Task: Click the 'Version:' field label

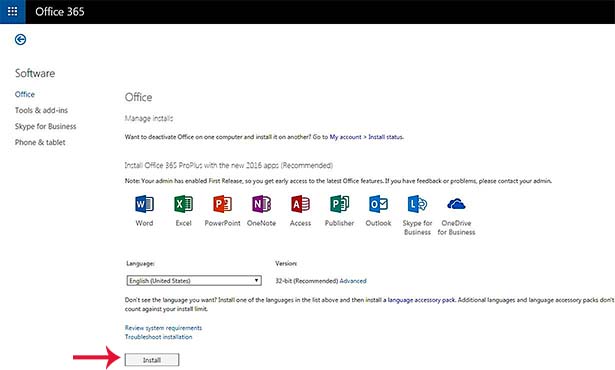Action: 286,263
